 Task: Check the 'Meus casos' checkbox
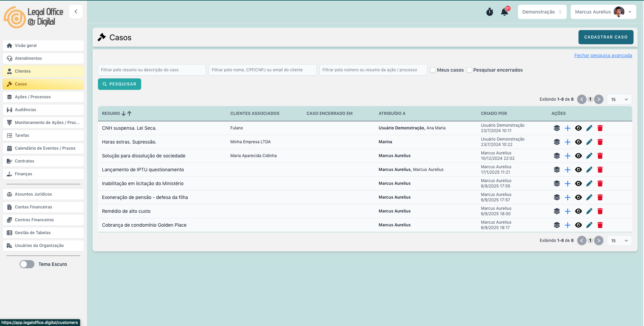tap(433, 70)
